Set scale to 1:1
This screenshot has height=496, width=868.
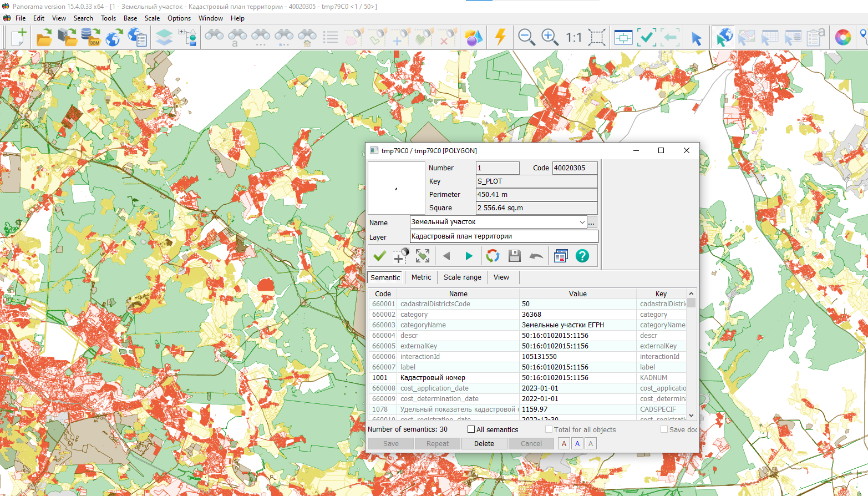573,38
